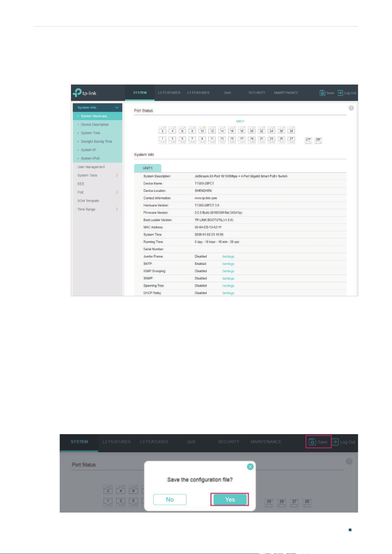This screenshot has height=554, width=392.
Task: Select port 16 icon in Port Status
Action: [x=232, y=130]
